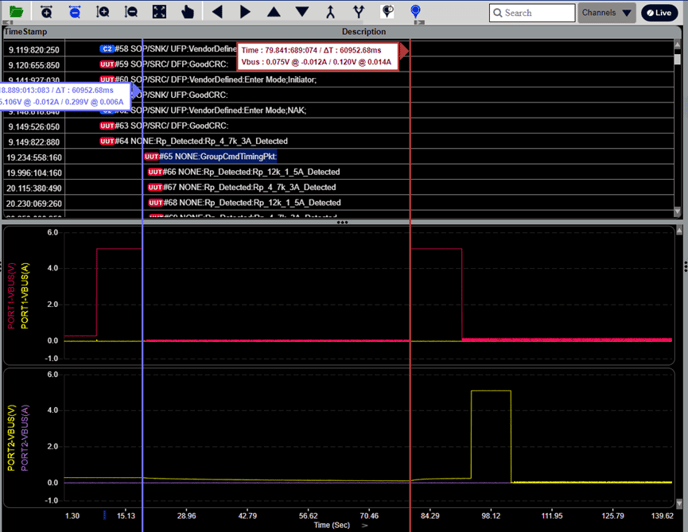Screen dimensions: 688x532
Task: Click the up arrow navigation icon
Action: [274, 12]
